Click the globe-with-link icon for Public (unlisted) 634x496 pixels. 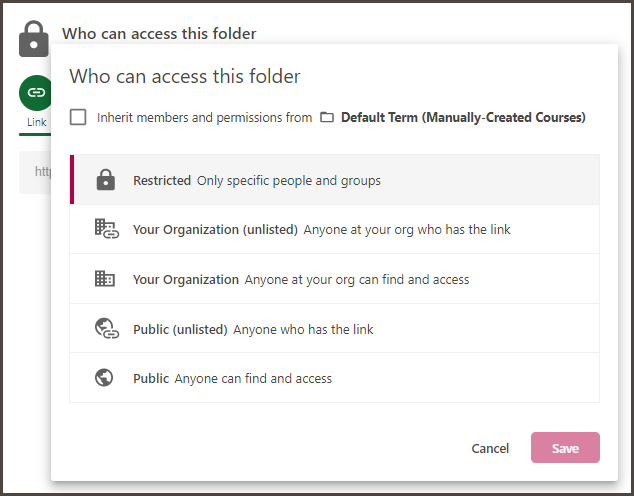(105, 329)
